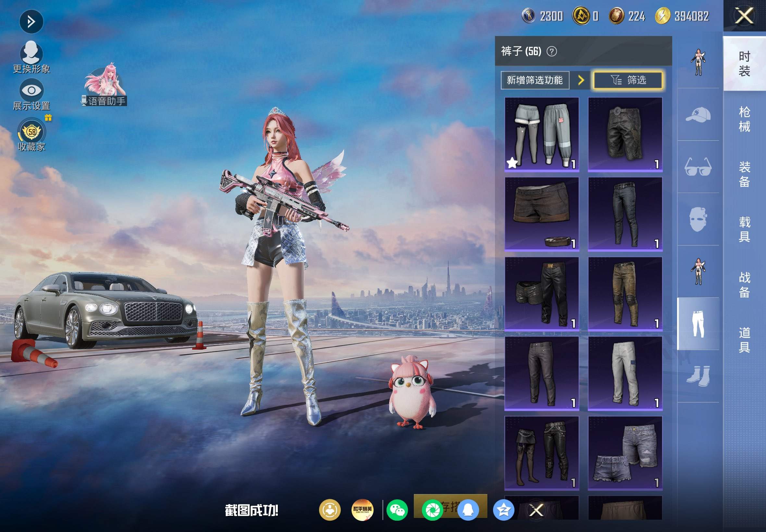Image resolution: width=766 pixels, height=532 pixels.
Task: Select the plain black slim pants
Action: point(542,374)
